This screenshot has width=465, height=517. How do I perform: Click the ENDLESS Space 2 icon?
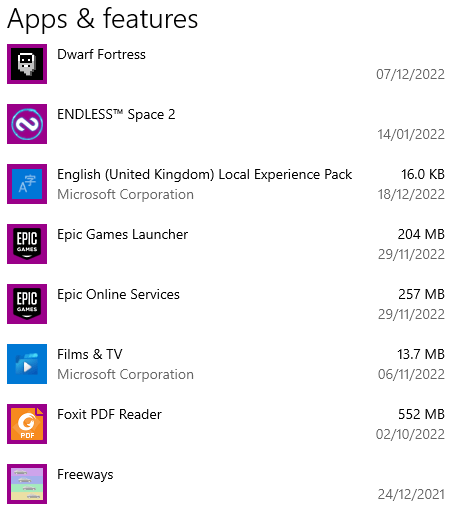[x=27, y=124]
